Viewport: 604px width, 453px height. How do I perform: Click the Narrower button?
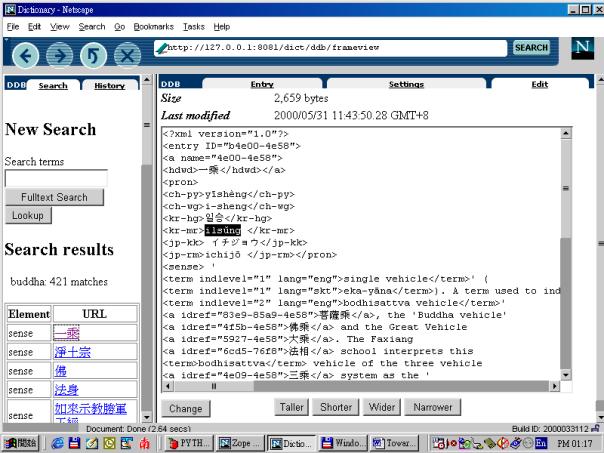pyautogui.click(x=433, y=407)
